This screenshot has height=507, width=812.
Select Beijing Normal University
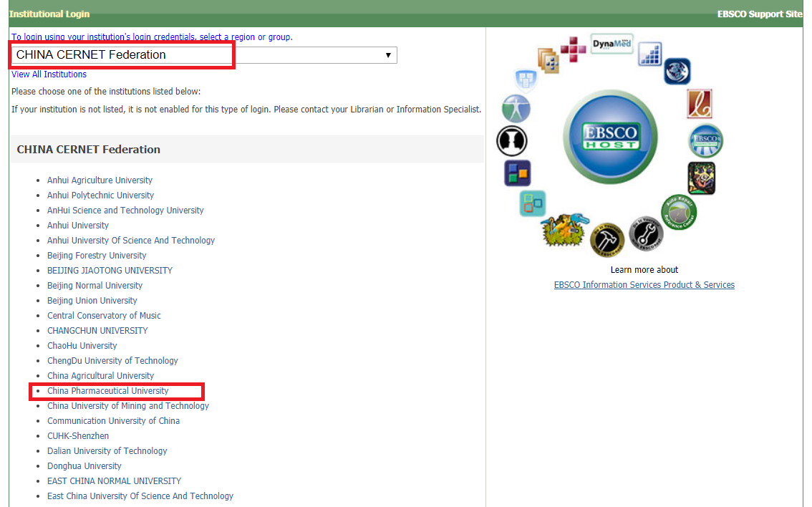tap(95, 286)
